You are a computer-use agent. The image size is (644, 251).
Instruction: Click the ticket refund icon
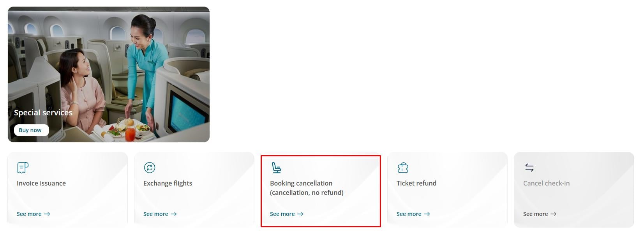[403, 168]
